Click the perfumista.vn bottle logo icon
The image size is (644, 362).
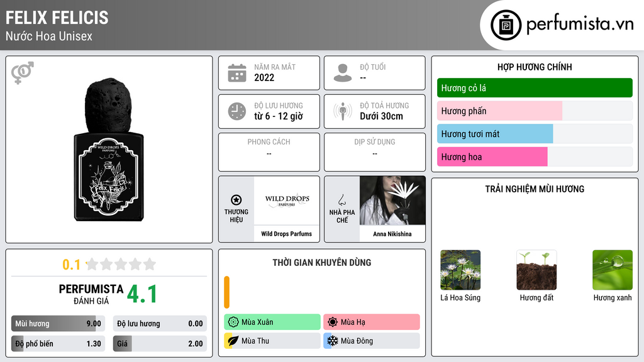point(506,25)
